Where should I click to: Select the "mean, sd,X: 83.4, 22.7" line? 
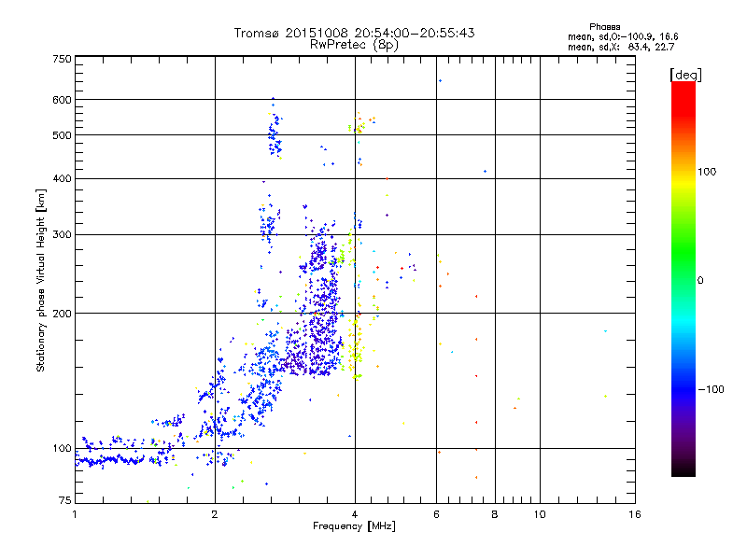[x=621, y=47]
